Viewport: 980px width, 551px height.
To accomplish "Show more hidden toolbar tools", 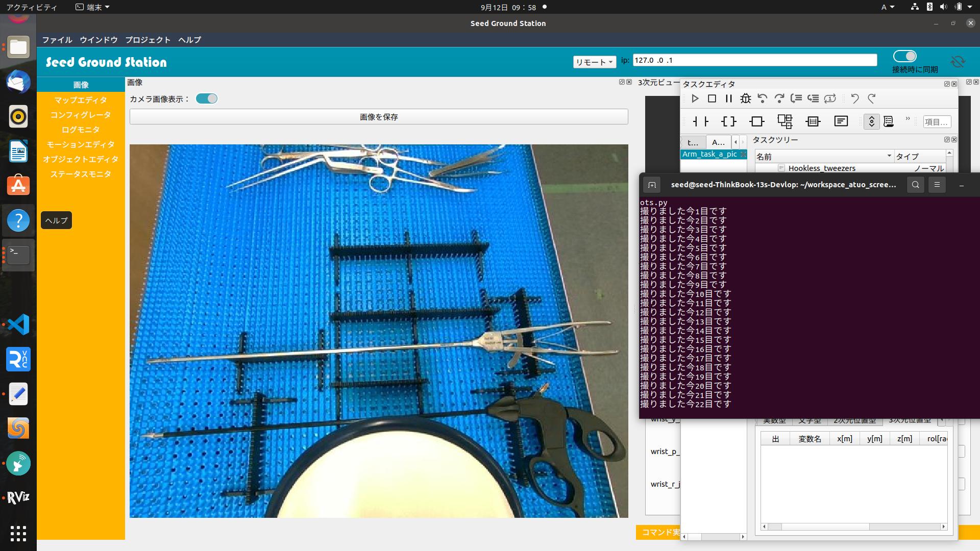I will (x=908, y=119).
